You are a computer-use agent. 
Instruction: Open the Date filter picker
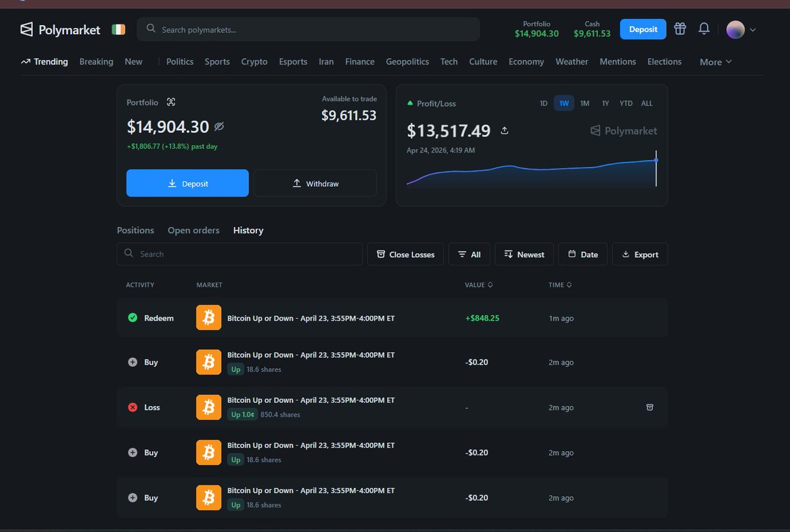tap(583, 254)
